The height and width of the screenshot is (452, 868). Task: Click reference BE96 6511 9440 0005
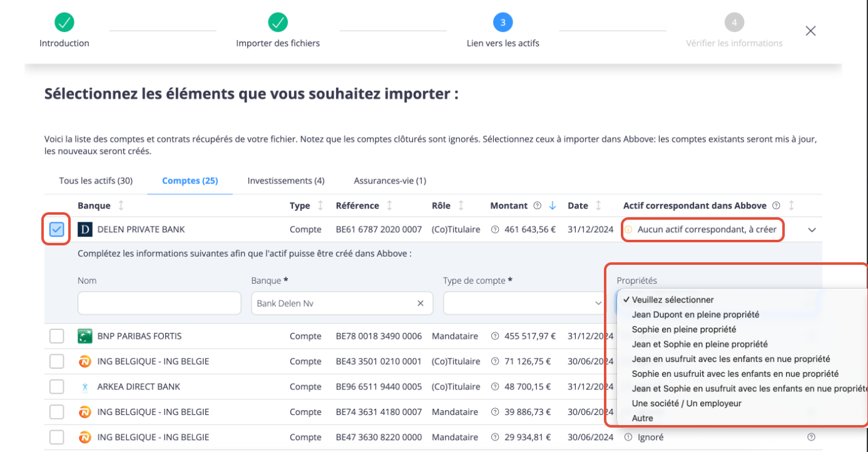coord(379,387)
